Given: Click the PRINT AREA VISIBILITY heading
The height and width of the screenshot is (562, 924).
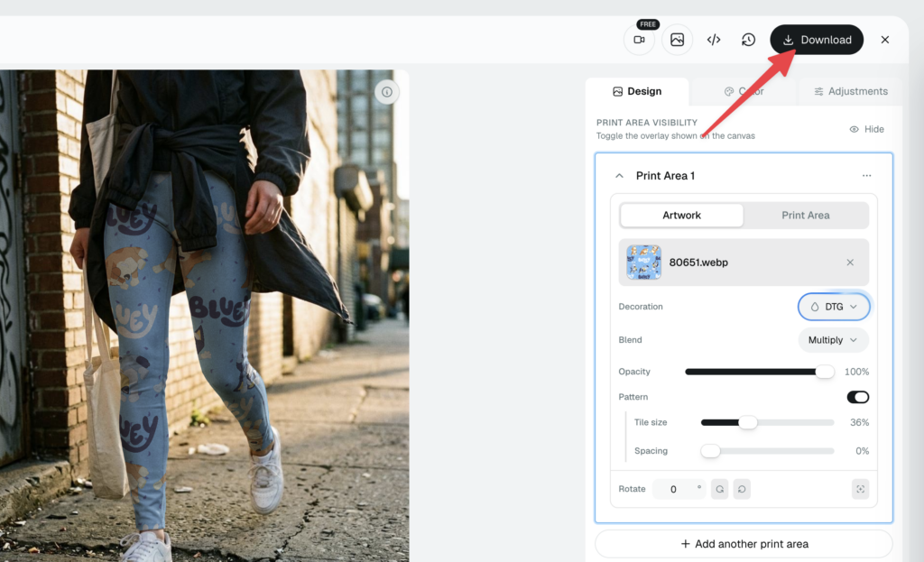Looking at the screenshot, I should coord(646,123).
